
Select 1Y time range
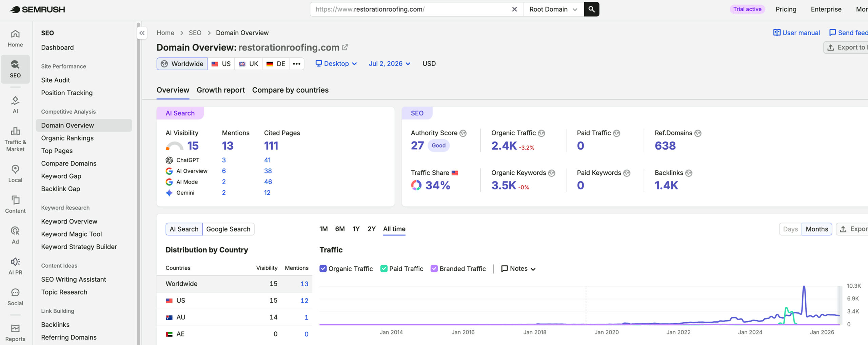pos(356,229)
